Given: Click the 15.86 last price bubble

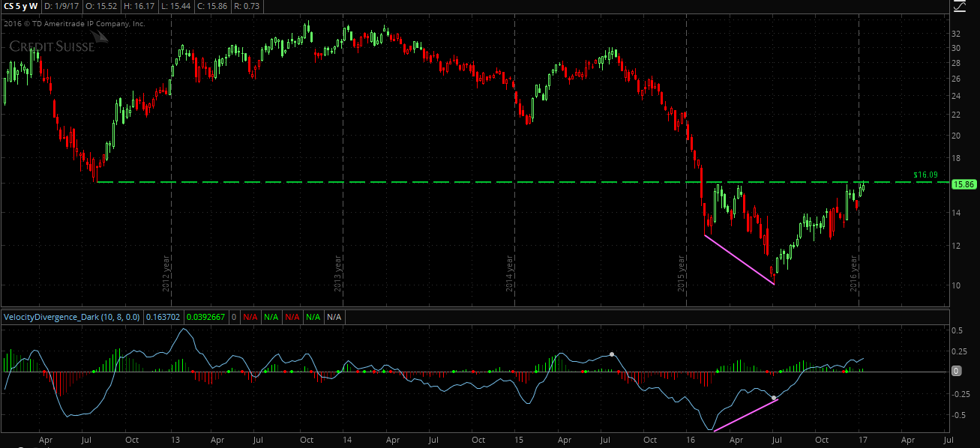Looking at the screenshot, I should point(963,184).
